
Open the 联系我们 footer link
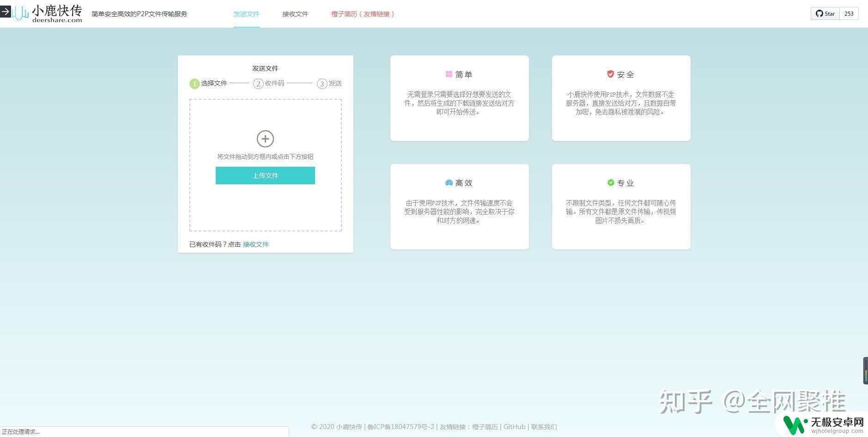544,427
